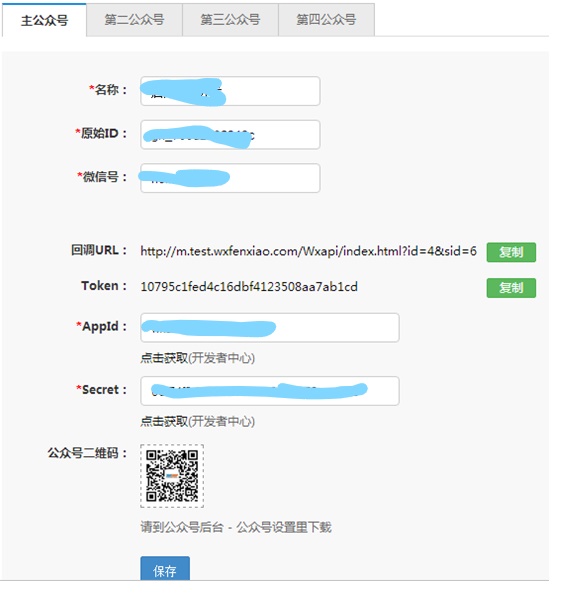Copy the Token with 复制 button
586x593 pixels.
coord(511,288)
